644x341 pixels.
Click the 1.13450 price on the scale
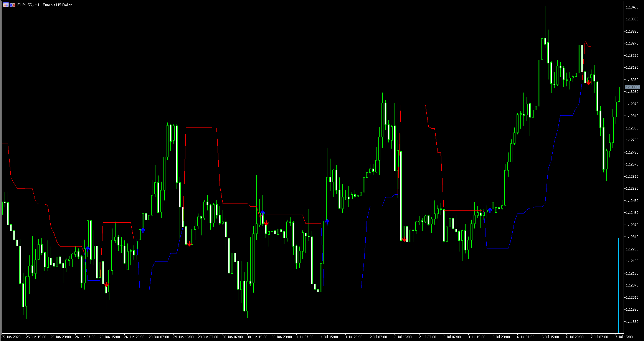[632, 7]
